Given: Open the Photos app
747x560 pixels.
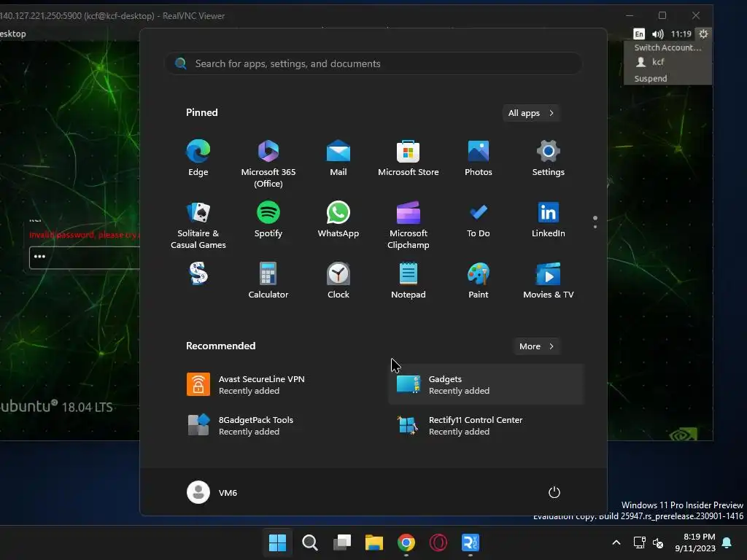Looking at the screenshot, I should [x=479, y=158].
